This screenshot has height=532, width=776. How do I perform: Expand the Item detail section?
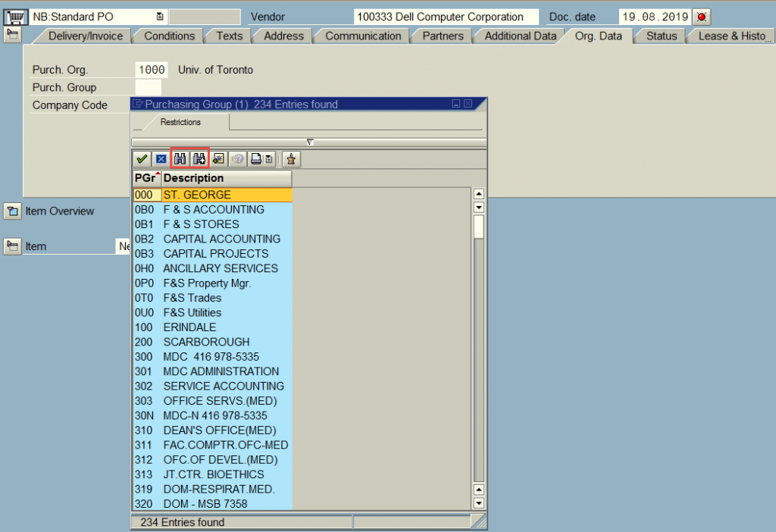point(12,246)
